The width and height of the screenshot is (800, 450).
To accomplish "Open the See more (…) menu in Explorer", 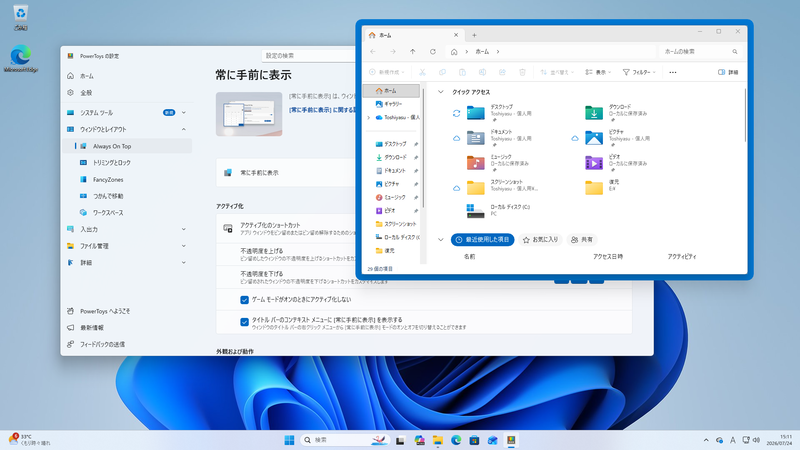I will (673, 72).
